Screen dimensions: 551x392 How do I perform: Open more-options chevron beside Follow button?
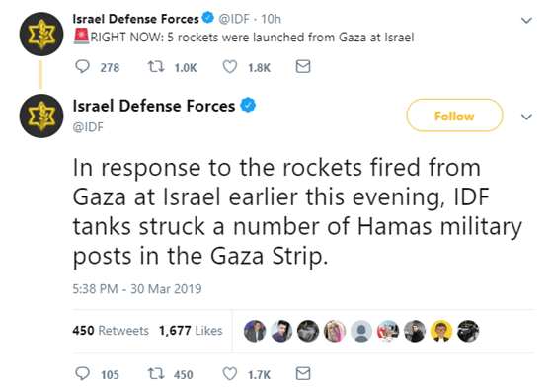tap(526, 117)
